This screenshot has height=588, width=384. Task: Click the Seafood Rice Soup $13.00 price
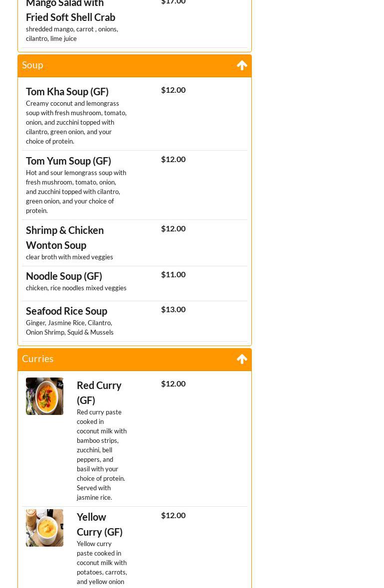click(173, 309)
